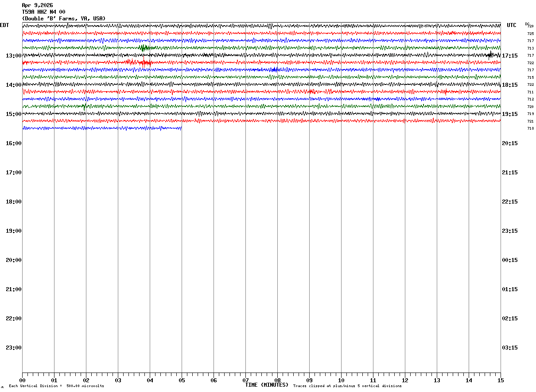
Task: Click the '01:15' UTC time label
Action: tap(509, 289)
